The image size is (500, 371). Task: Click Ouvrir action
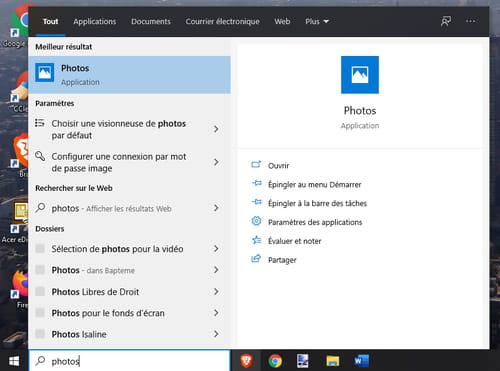click(x=278, y=166)
